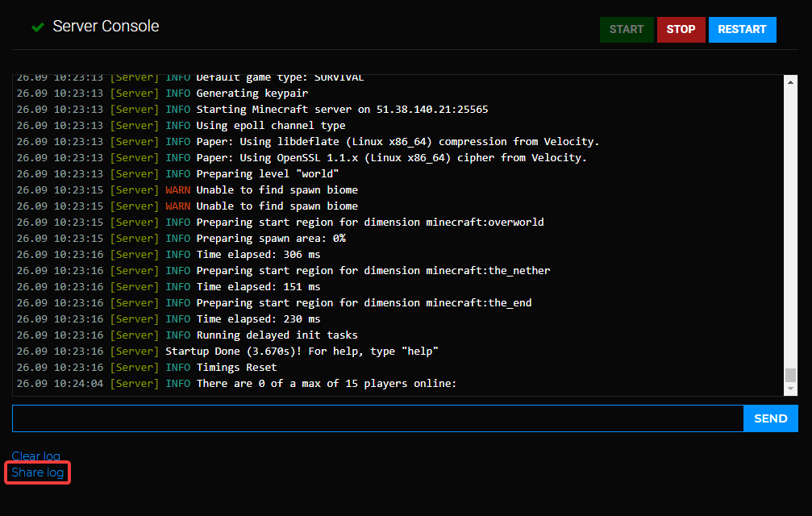Select the players online log line
The width and height of the screenshot is (812, 516).
[236, 383]
